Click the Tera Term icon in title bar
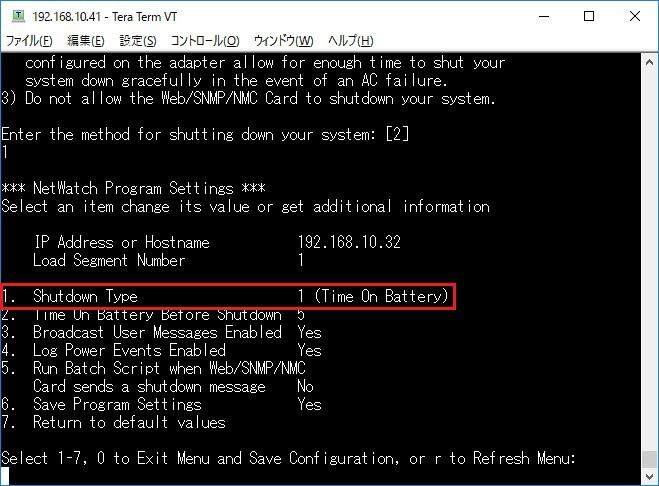Image resolution: width=659 pixels, height=486 pixels. (x=18, y=16)
